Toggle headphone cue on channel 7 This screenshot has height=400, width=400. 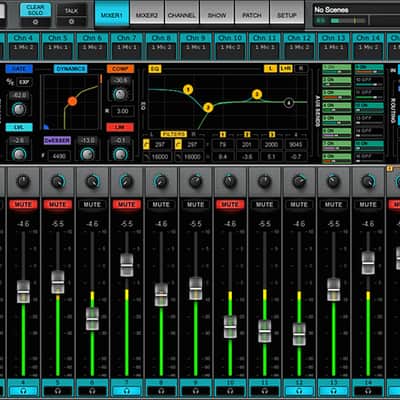tap(127, 391)
